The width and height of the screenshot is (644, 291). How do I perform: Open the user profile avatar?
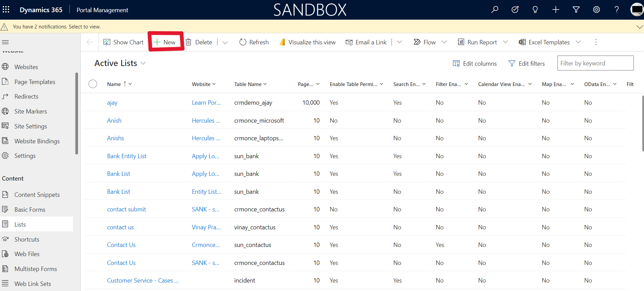coord(637,9)
